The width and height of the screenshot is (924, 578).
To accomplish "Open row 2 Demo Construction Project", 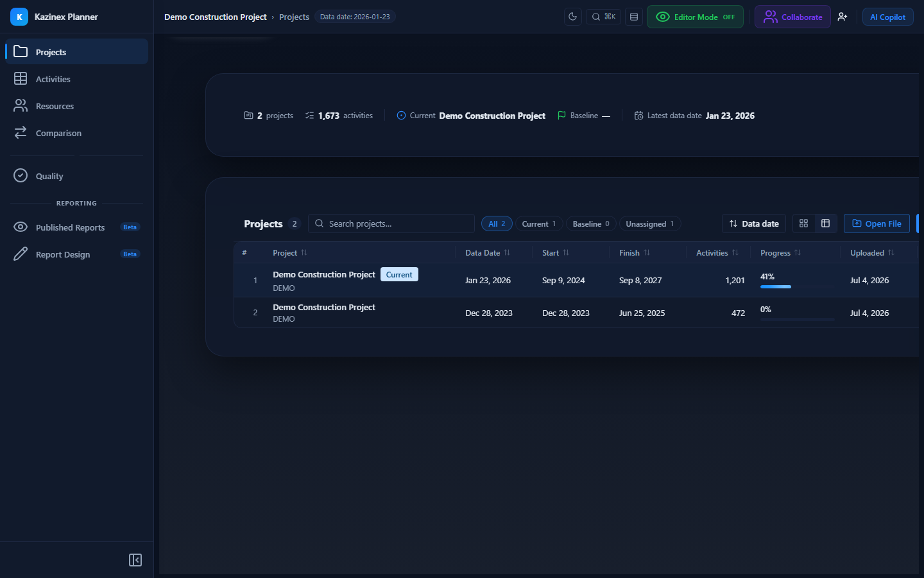I will pos(324,307).
